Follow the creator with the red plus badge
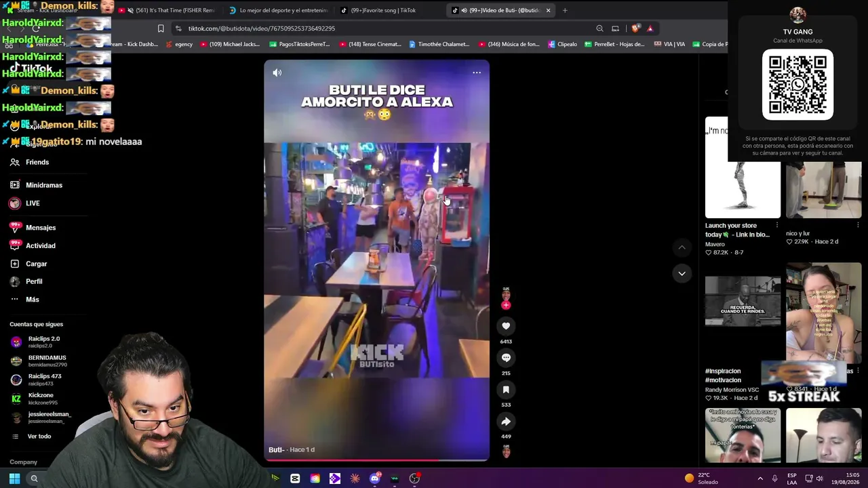868x488 pixels. pos(506,306)
